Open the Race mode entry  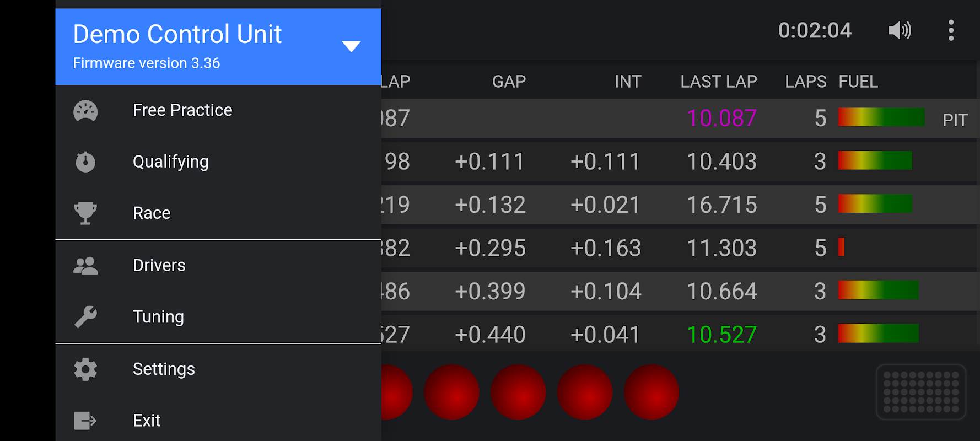(x=152, y=213)
